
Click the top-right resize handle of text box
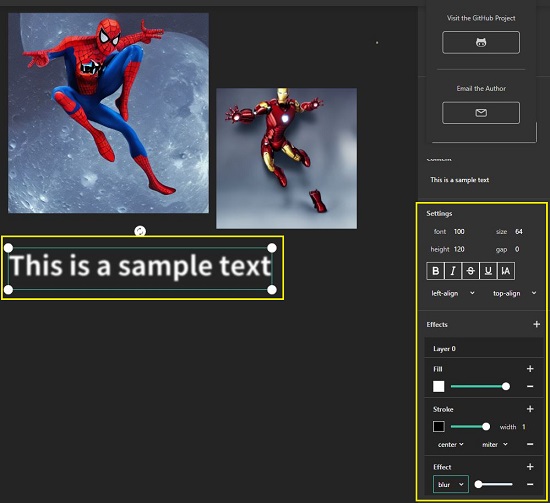(x=272, y=248)
